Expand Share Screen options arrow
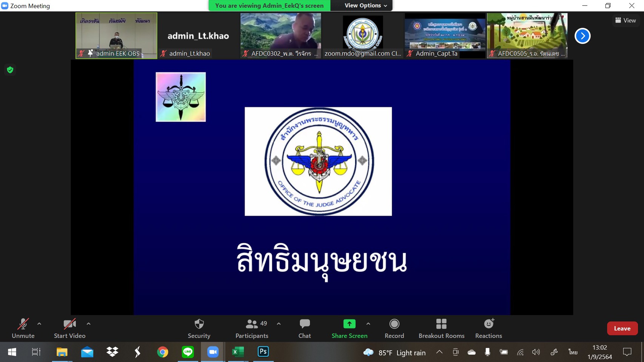This screenshot has height=362, width=644. point(368,324)
